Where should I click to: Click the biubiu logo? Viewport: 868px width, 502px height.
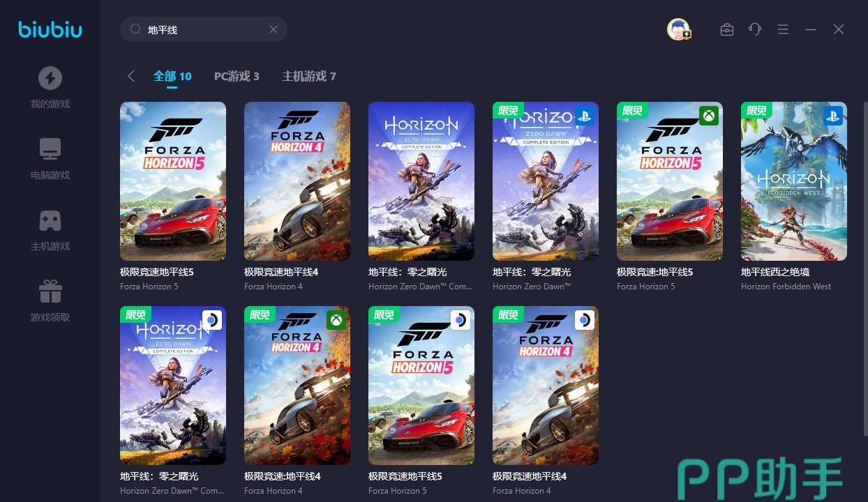(x=50, y=29)
